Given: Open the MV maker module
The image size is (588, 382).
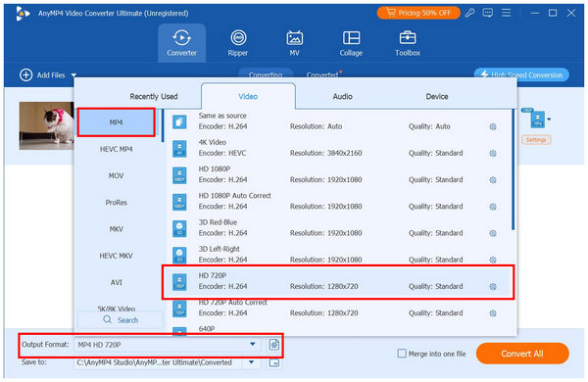Looking at the screenshot, I should pyautogui.click(x=294, y=43).
